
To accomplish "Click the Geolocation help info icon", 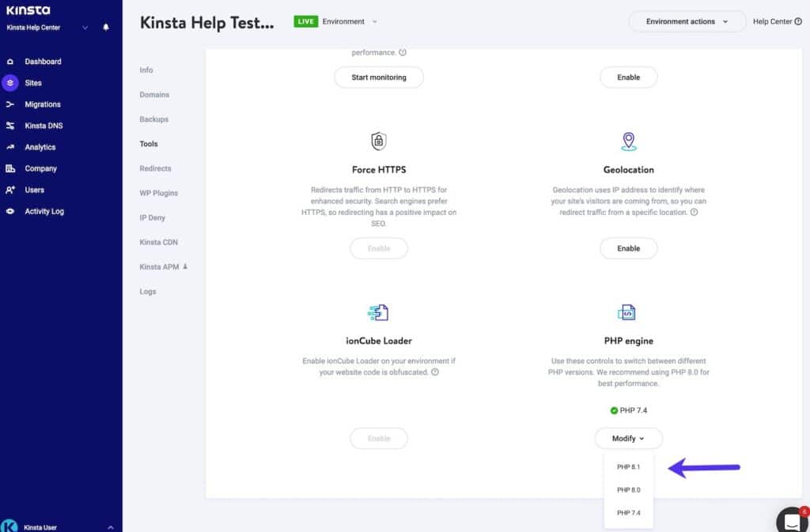I will pos(694,213).
